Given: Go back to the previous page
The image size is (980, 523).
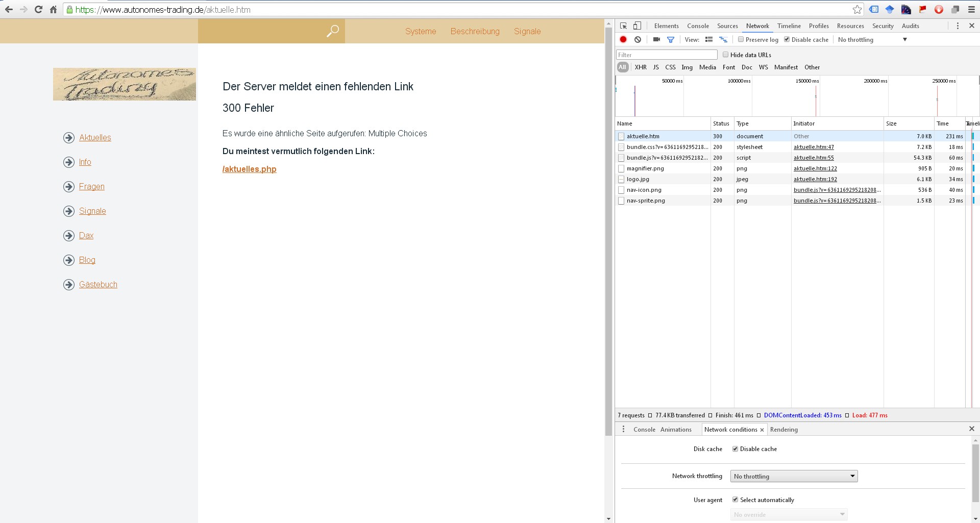Looking at the screenshot, I should [9, 10].
